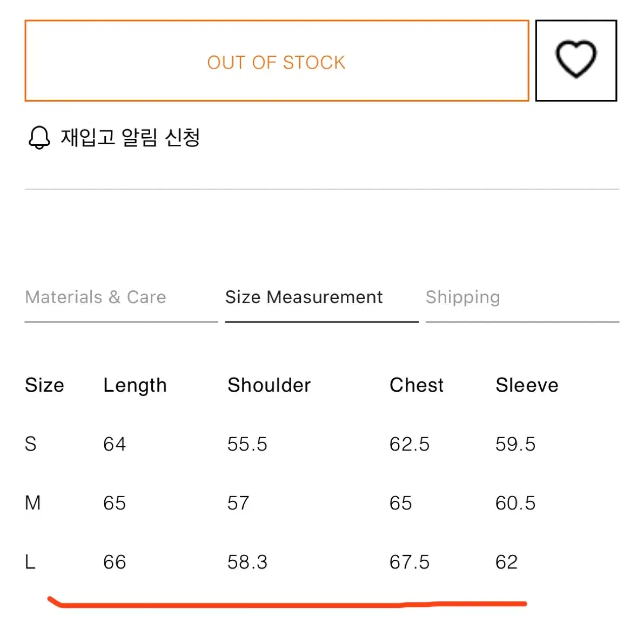Open the 재입고 알림 신청 link

click(130, 137)
